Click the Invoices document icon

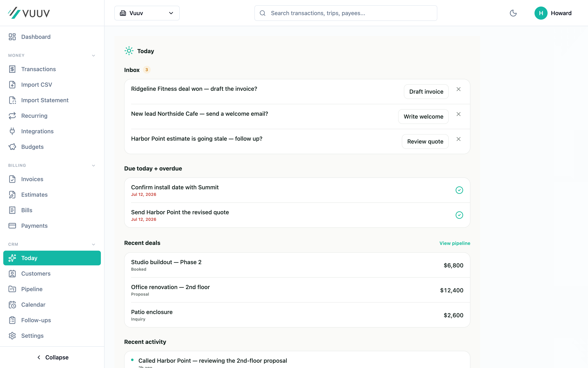[12, 179]
